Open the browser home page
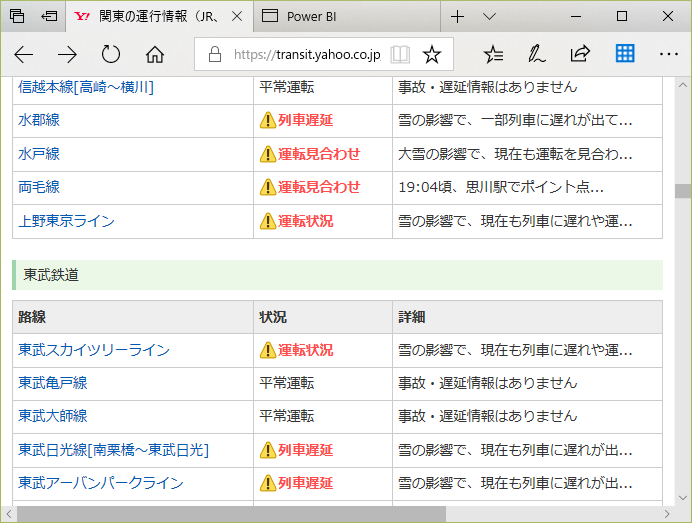The width and height of the screenshot is (692, 523). tap(154, 54)
